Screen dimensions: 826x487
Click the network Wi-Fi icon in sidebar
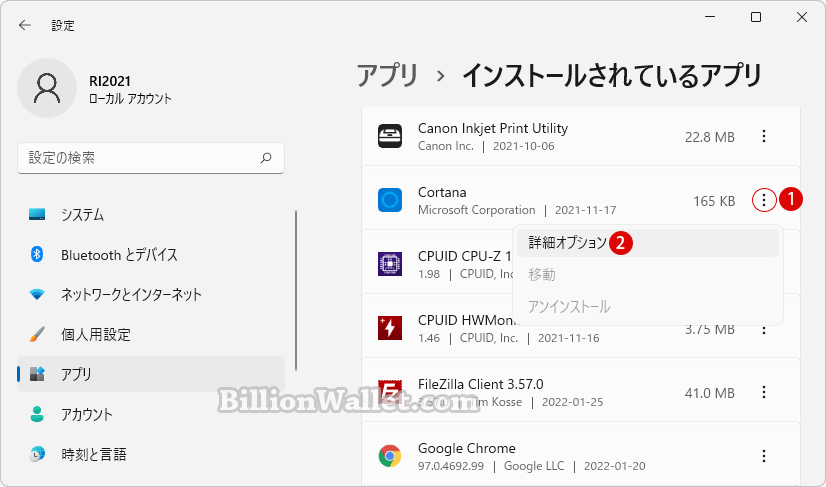[37, 295]
